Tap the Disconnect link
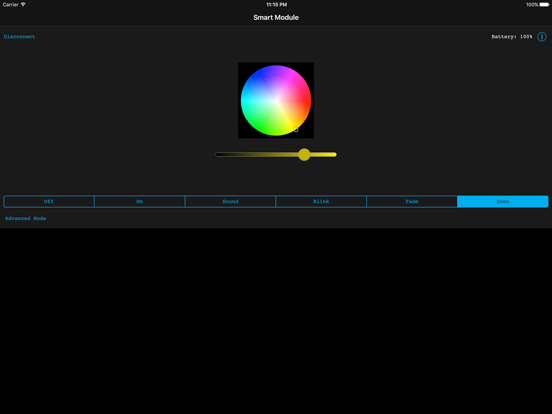Viewport: 552px width, 414px height. tap(19, 37)
